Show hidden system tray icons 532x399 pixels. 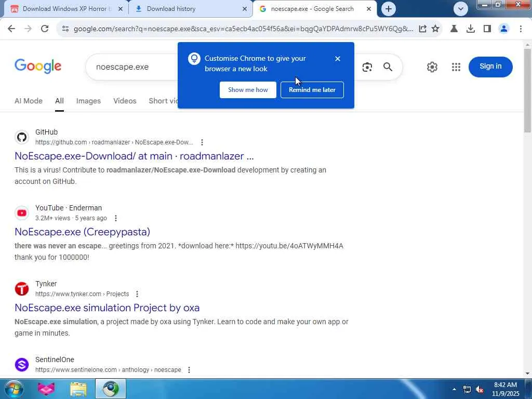tap(454, 389)
